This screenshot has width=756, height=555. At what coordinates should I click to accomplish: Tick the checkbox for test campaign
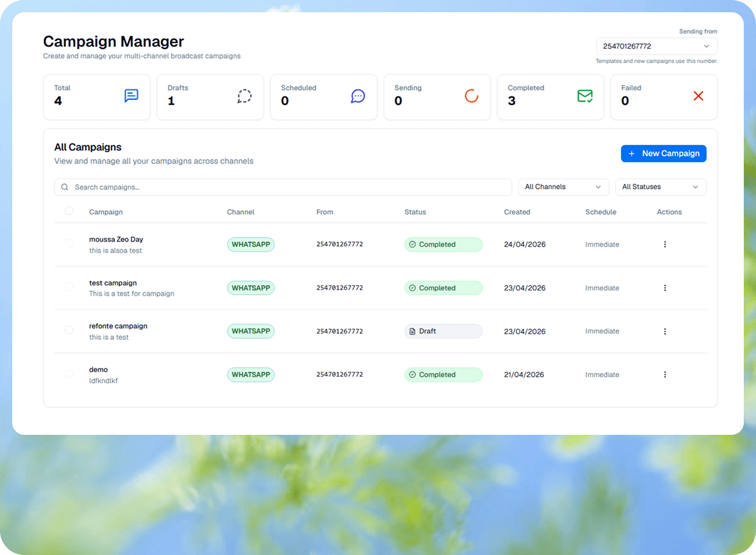coord(69,287)
